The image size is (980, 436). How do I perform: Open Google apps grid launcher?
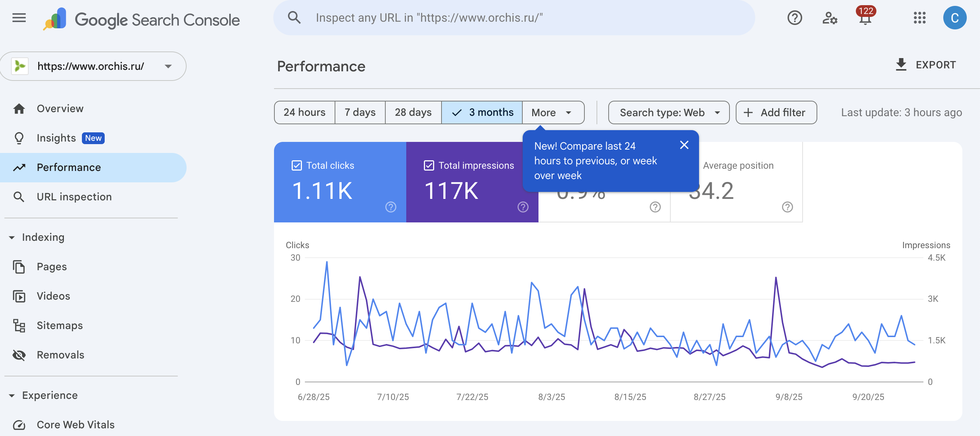(919, 18)
